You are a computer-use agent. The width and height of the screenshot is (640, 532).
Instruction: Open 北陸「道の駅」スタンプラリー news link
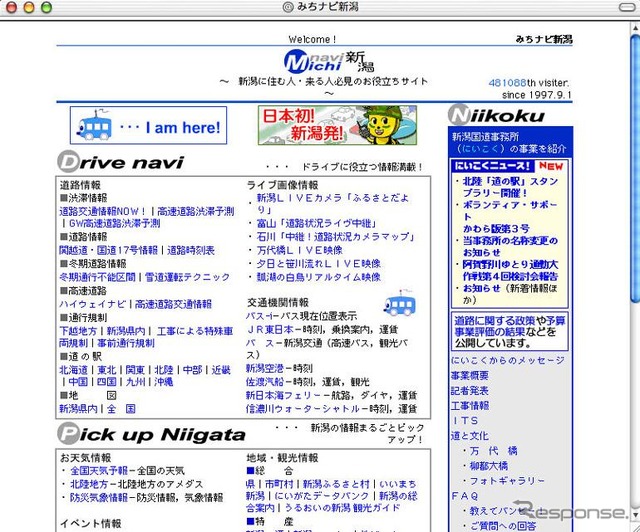tap(510, 187)
